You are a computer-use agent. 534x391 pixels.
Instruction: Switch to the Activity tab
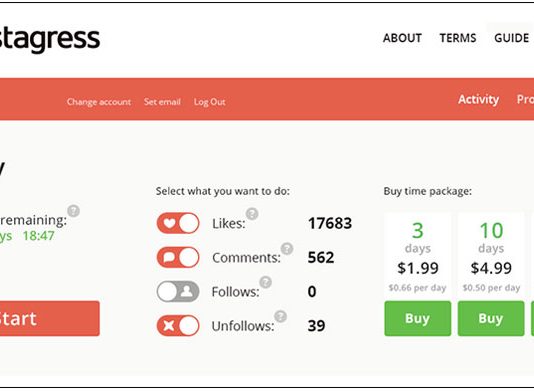click(478, 99)
